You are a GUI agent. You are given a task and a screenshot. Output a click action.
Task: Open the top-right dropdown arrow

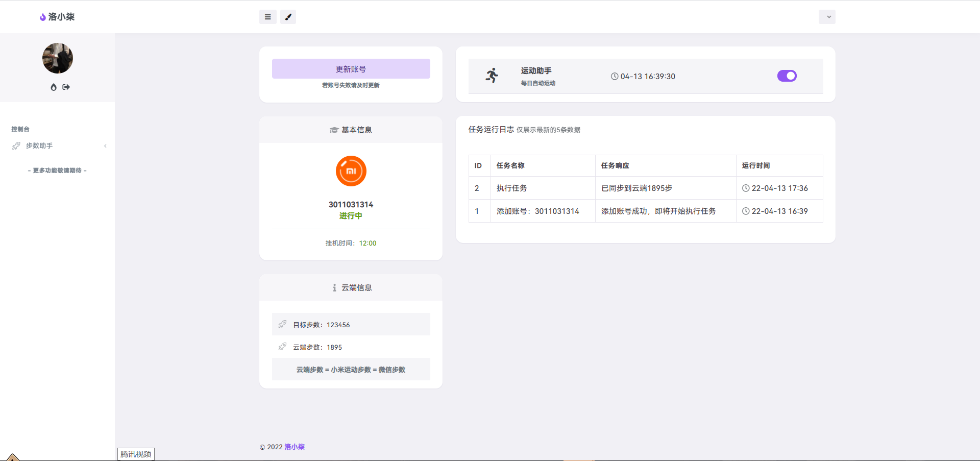[827, 17]
